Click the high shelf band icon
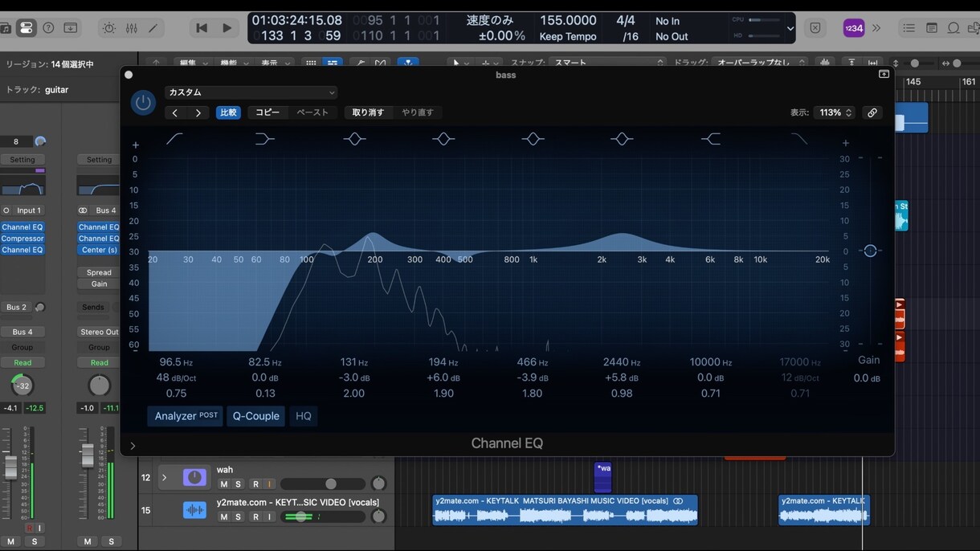The image size is (980, 551). tap(711, 139)
